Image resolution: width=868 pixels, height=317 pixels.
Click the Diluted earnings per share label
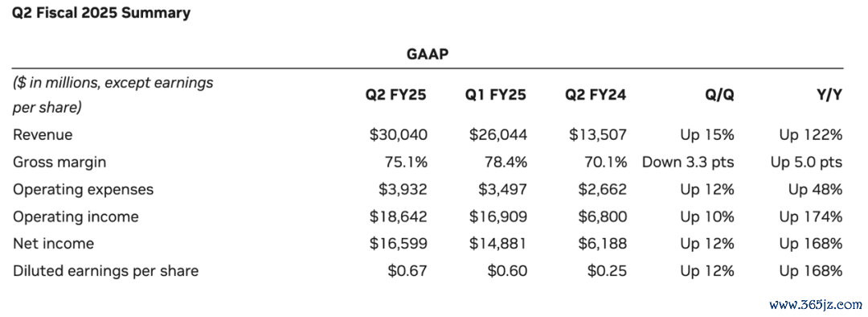(x=105, y=271)
